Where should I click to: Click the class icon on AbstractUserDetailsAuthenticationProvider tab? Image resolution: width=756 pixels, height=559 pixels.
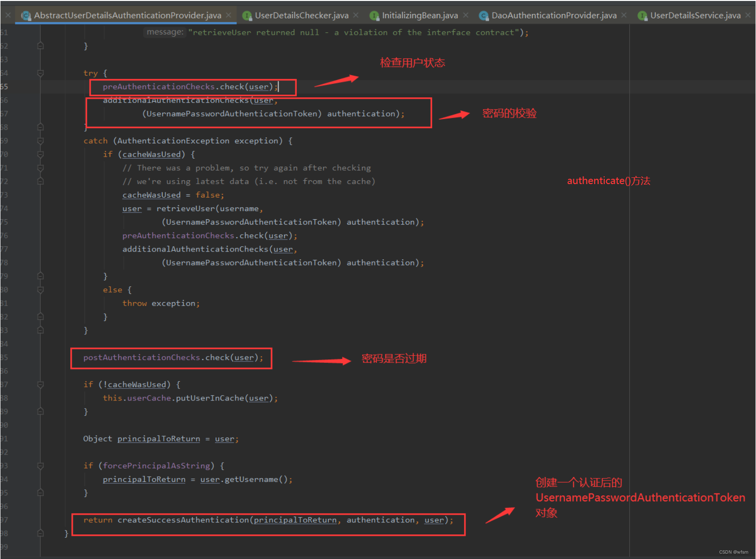coord(26,16)
